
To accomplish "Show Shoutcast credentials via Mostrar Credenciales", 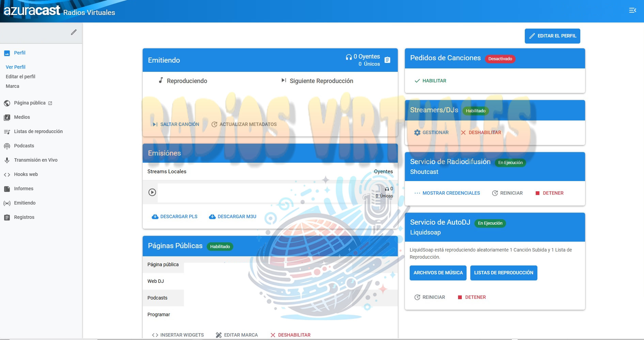I will (447, 193).
